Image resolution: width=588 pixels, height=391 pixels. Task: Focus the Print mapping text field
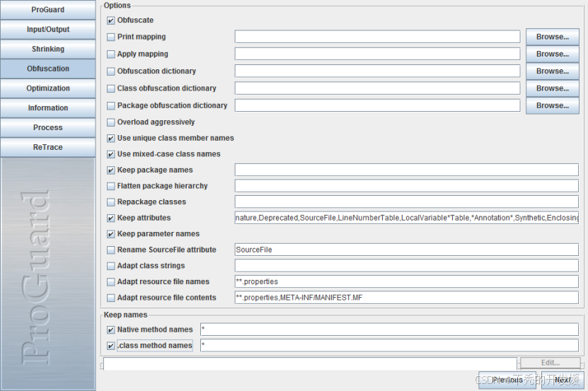tap(377, 37)
